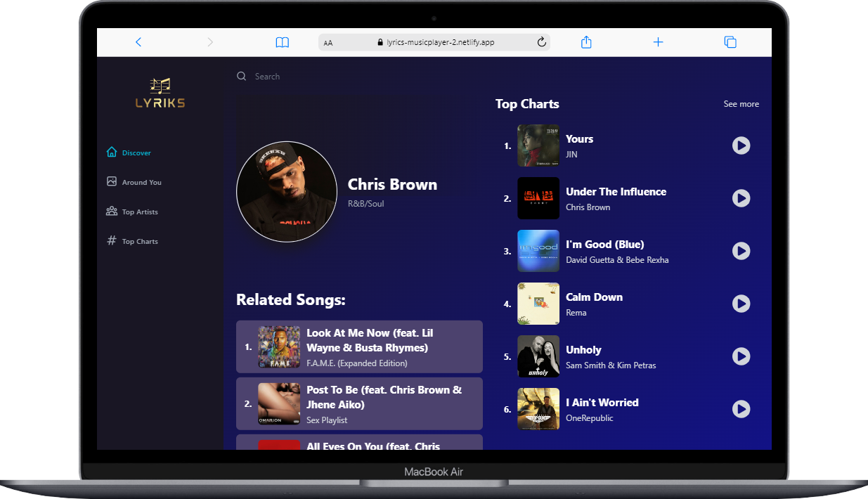Open the song title Yours

(x=579, y=139)
